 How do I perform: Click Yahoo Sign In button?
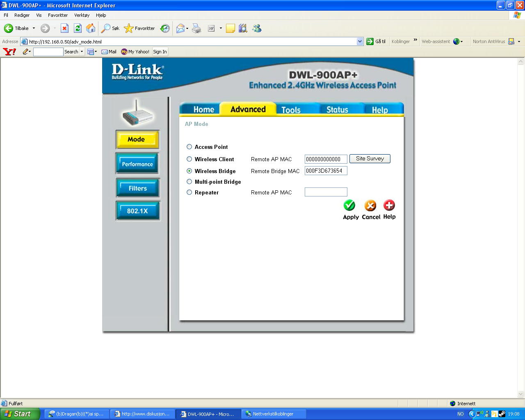point(160,52)
